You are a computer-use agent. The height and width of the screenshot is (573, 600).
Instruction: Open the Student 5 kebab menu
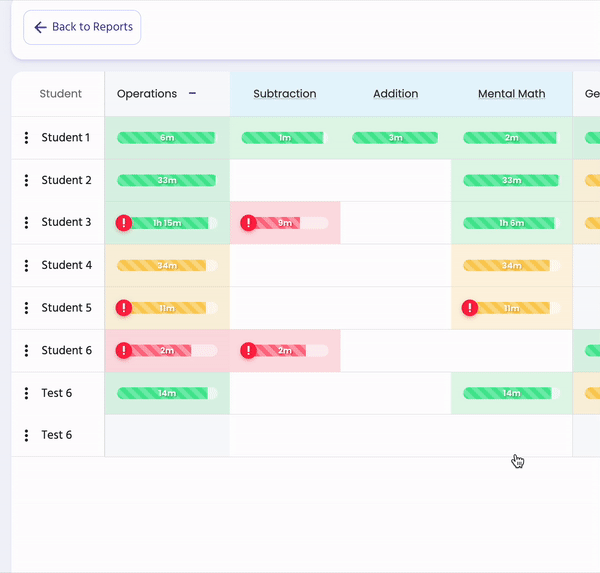click(26, 308)
